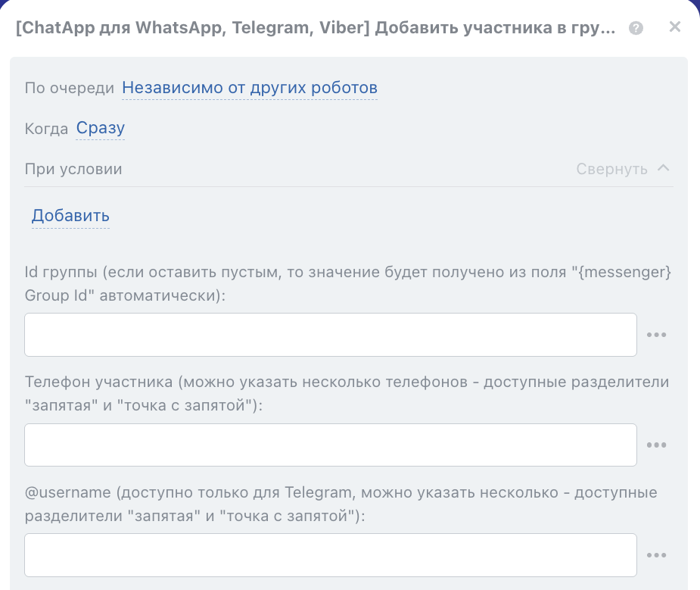Open the help question mark icon
The image size is (700, 590).
pos(636,29)
